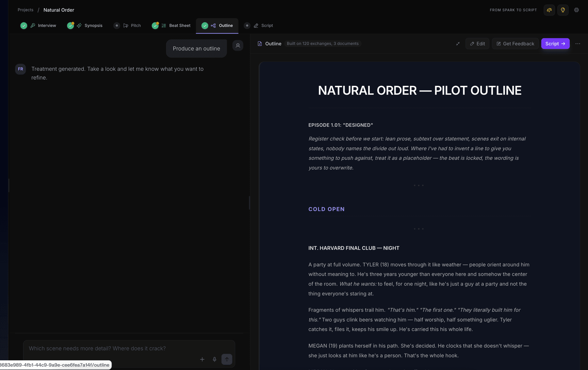Open the more options ellipsis menu
The image size is (588, 370).
(578, 43)
